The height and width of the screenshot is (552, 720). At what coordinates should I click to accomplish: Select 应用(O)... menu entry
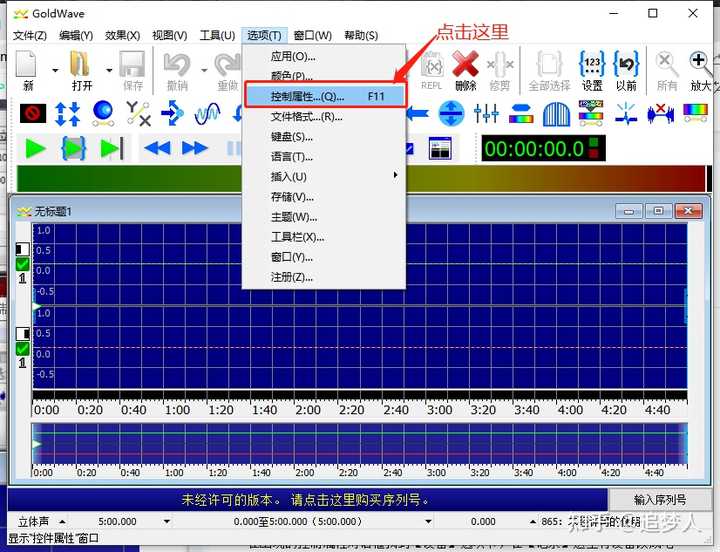pyautogui.click(x=324, y=56)
